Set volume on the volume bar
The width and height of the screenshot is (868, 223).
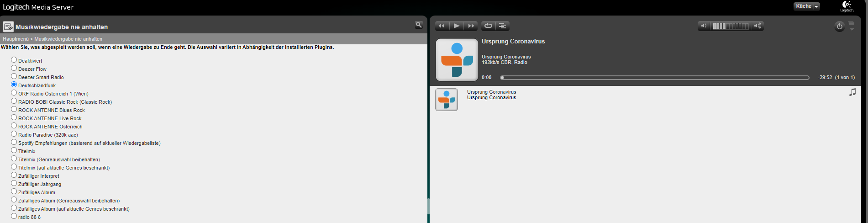(731, 26)
